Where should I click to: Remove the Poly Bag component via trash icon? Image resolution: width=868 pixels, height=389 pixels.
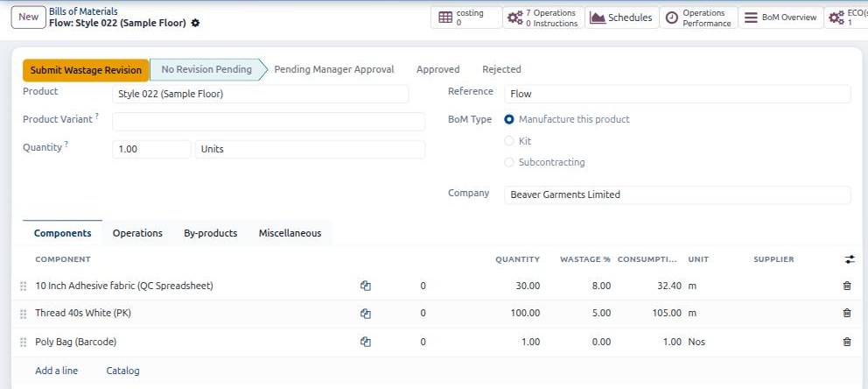click(846, 342)
